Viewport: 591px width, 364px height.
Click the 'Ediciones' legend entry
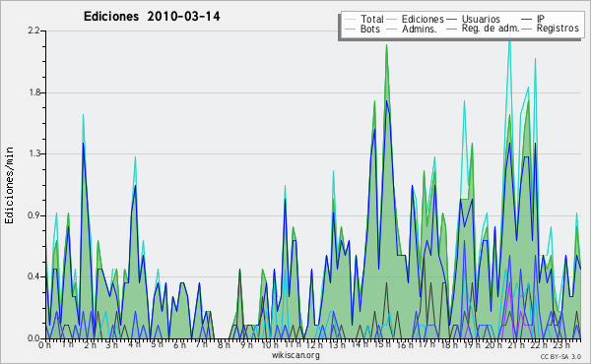423,19
